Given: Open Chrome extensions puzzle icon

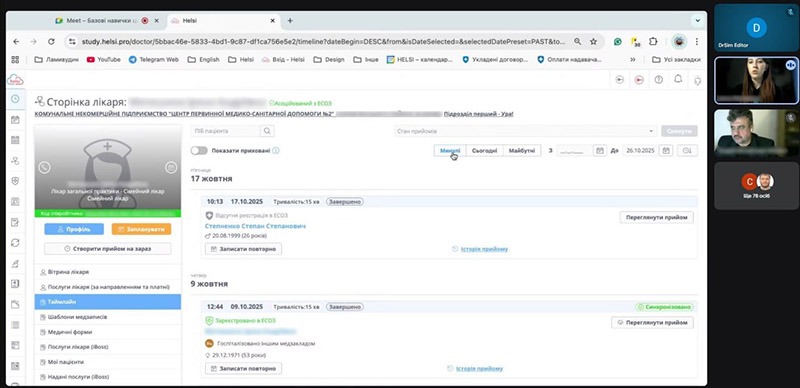Looking at the screenshot, I should pos(653,41).
